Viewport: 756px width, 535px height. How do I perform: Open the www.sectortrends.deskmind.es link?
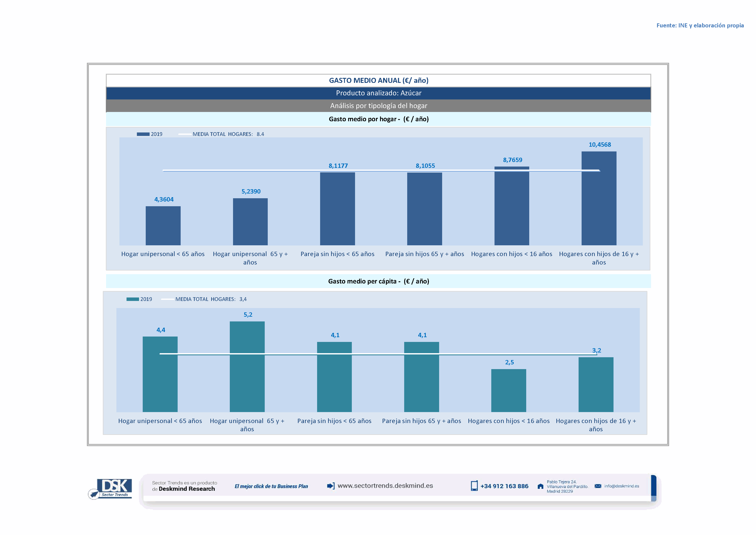pos(385,486)
